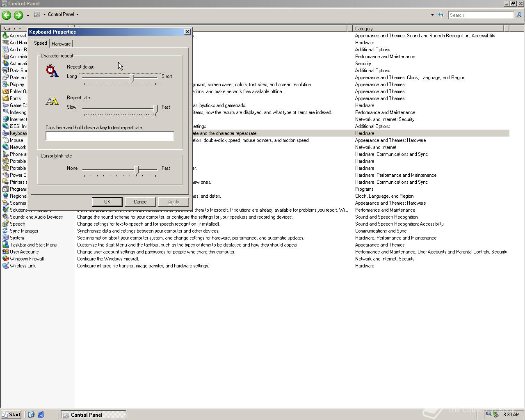Select the Wireless Link icon

[5, 266]
